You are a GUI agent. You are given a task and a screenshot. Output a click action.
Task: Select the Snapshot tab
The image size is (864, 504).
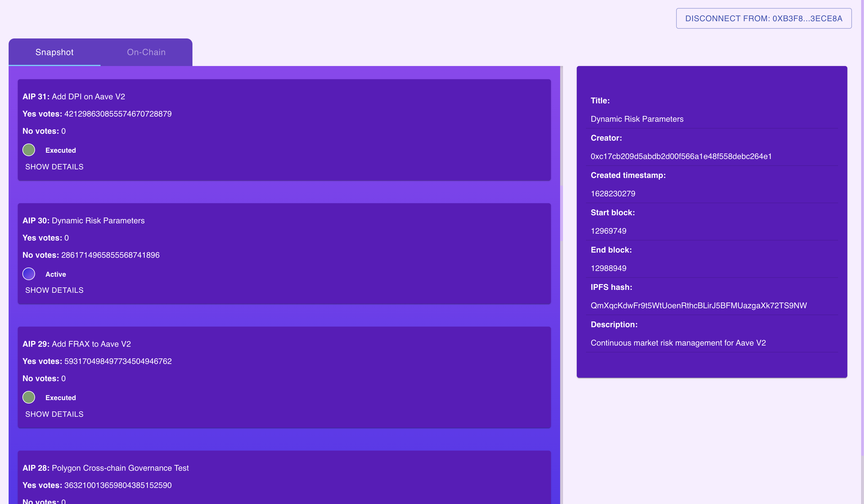55,52
